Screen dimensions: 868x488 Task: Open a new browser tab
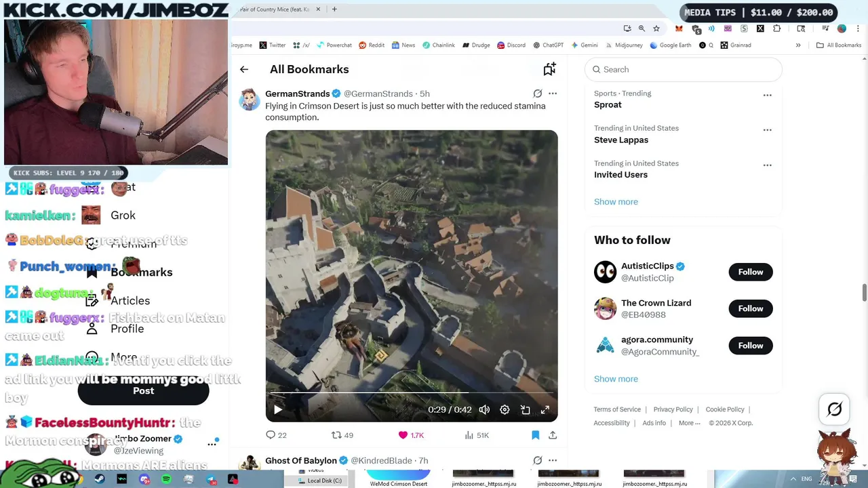[334, 9]
